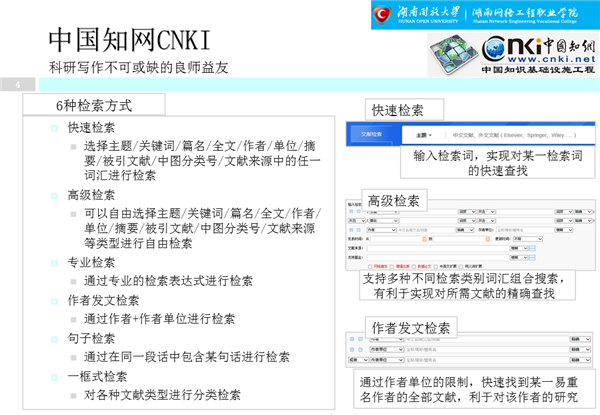Click calendar icon of the end-date field
The image size is (600, 415).
tap(488, 239)
